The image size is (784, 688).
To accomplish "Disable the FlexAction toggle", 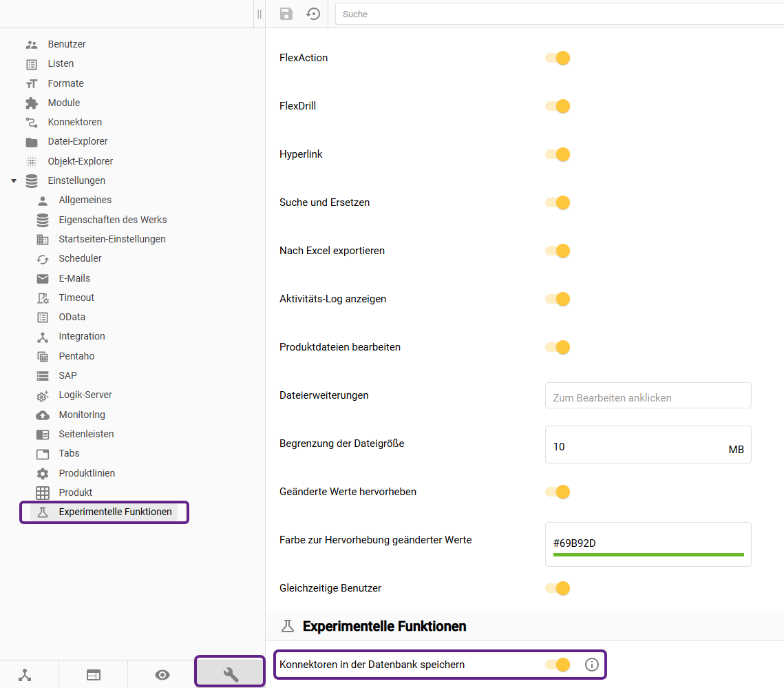I will 558,58.
